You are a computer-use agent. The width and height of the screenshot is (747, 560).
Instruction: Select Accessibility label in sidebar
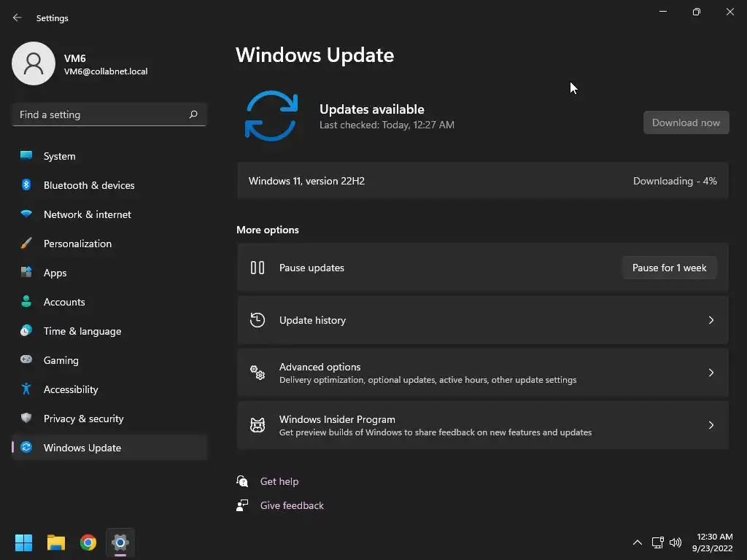pyautogui.click(x=71, y=389)
